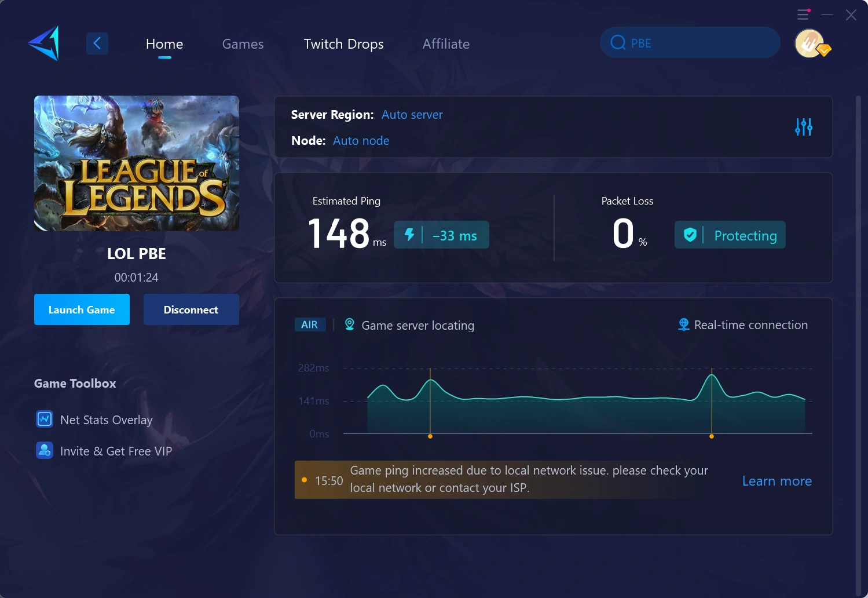Switch to the Games tab
This screenshot has height=598, width=868.
coord(243,44)
